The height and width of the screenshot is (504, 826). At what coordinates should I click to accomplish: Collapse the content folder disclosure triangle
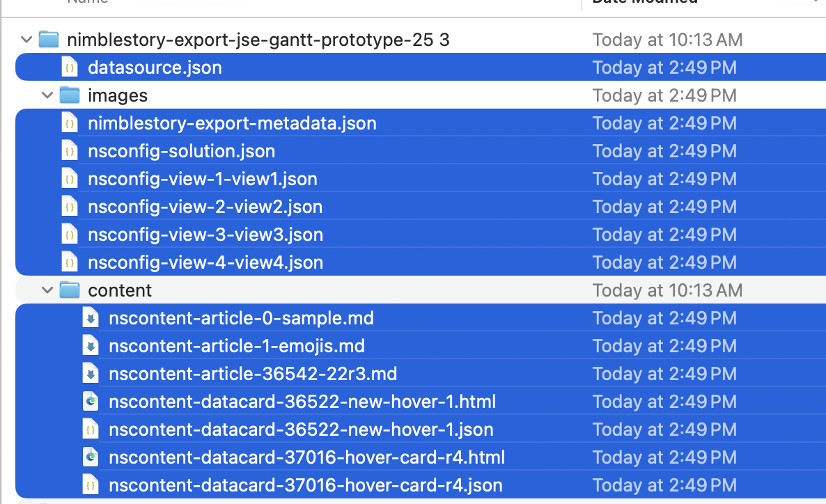click(47, 290)
